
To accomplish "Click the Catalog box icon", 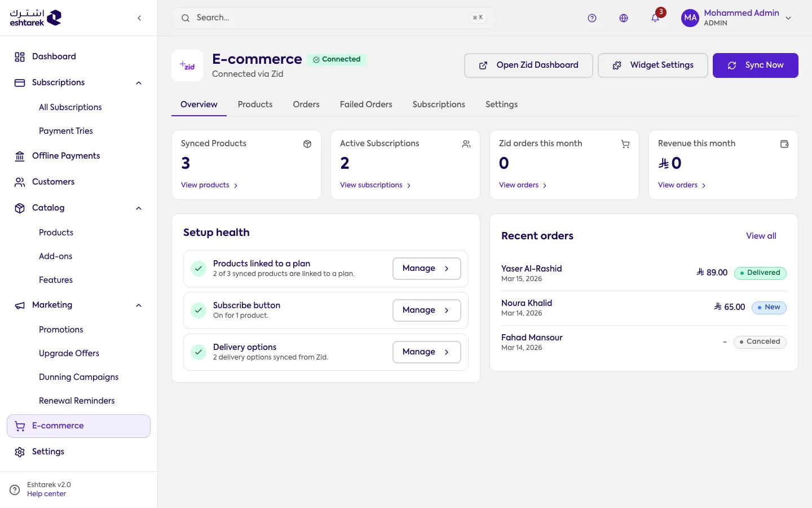I will [x=20, y=208].
